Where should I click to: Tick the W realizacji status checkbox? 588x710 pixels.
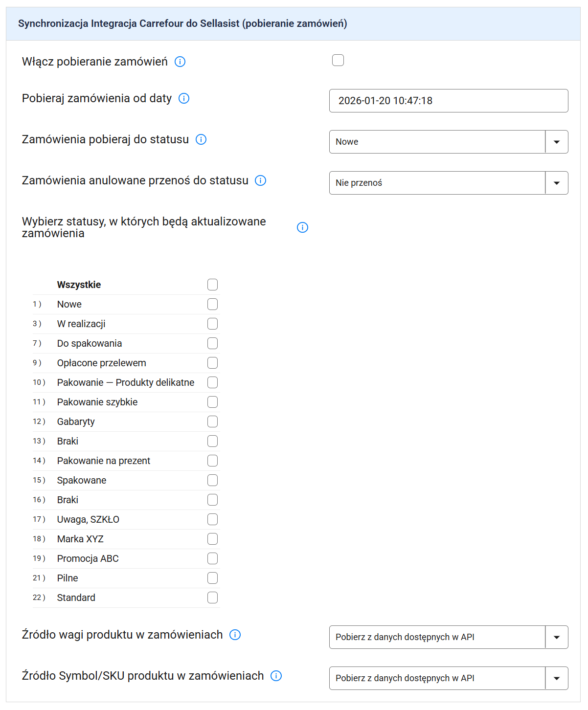[x=212, y=324]
